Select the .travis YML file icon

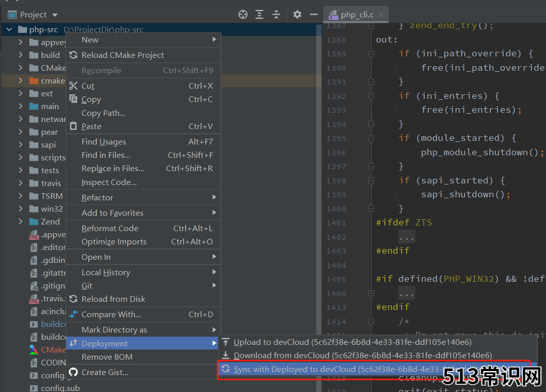pyautogui.click(x=34, y=299)
